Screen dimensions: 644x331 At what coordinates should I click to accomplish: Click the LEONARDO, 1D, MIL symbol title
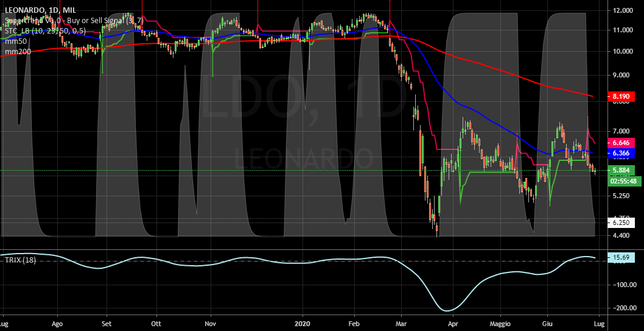click(41, 10)
